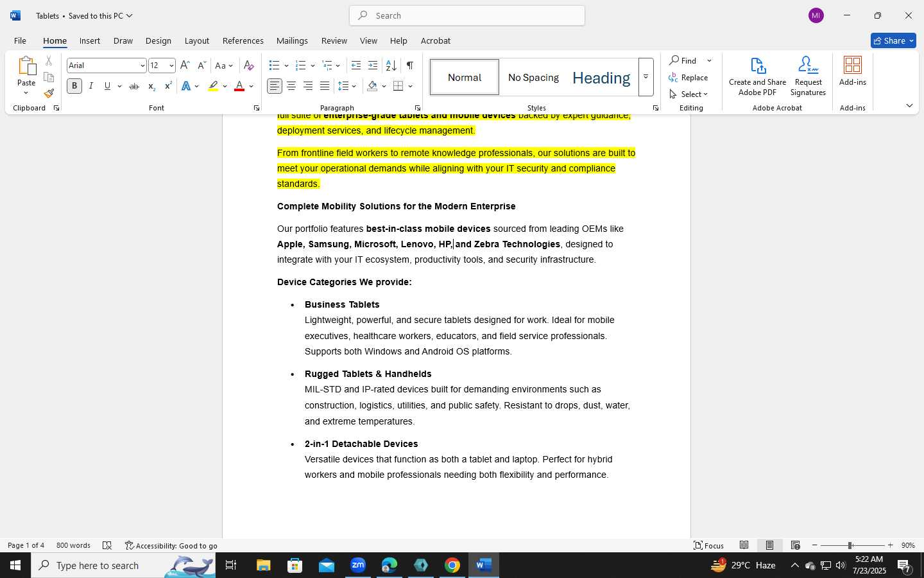The height and width of the screenshot is (578, 924).
Task: Zoom in with the plus button
Action: coord(890,545)
